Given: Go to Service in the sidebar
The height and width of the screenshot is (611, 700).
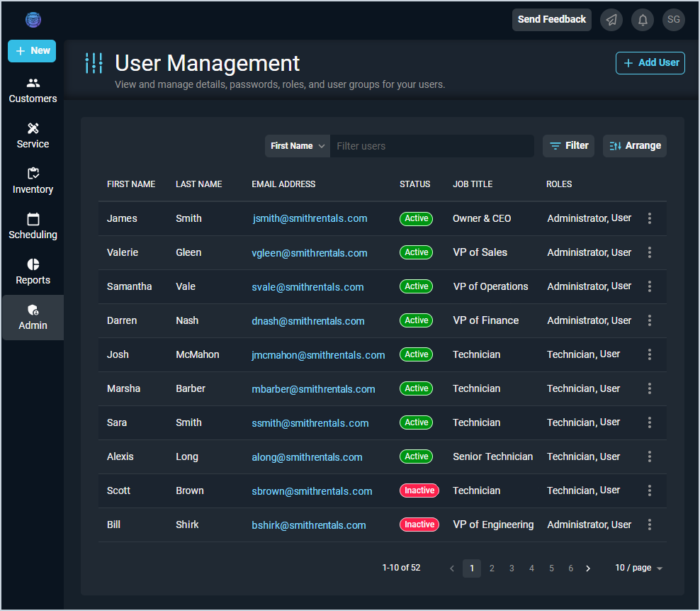Looking at the screenshot, I should tap(33, 136).
